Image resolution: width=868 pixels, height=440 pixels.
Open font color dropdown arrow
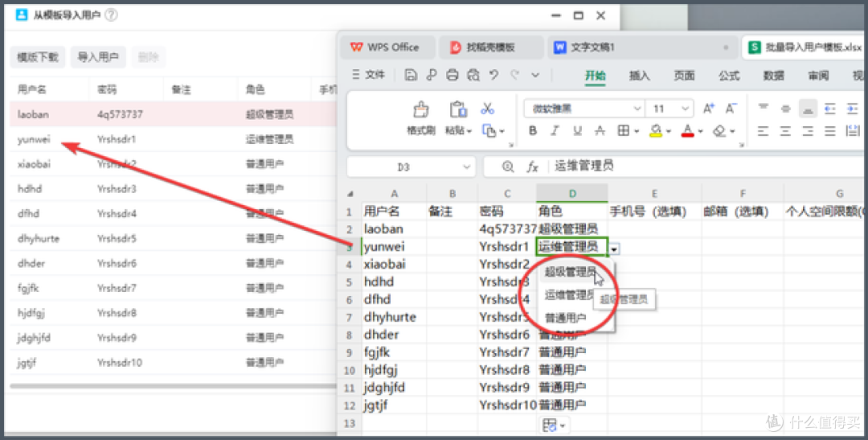tap(700, 131)
